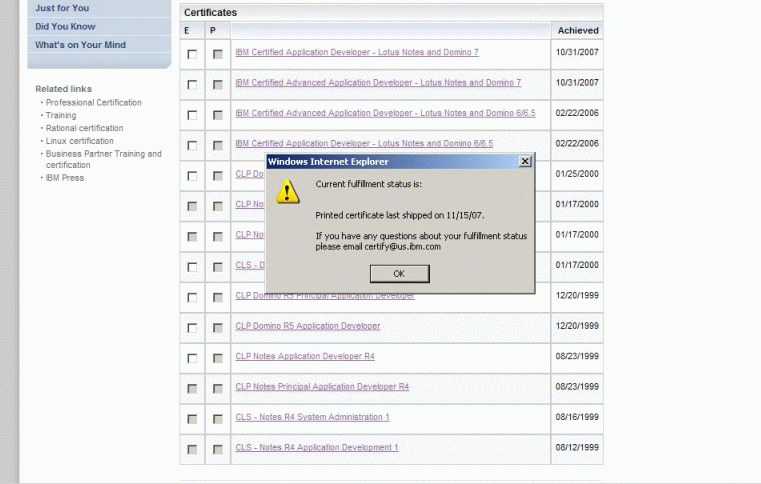Viewport: 761px width, 484px height.
Task: Open CLP Domino R5 Principal Application Developer link
Action: (325, 296)
